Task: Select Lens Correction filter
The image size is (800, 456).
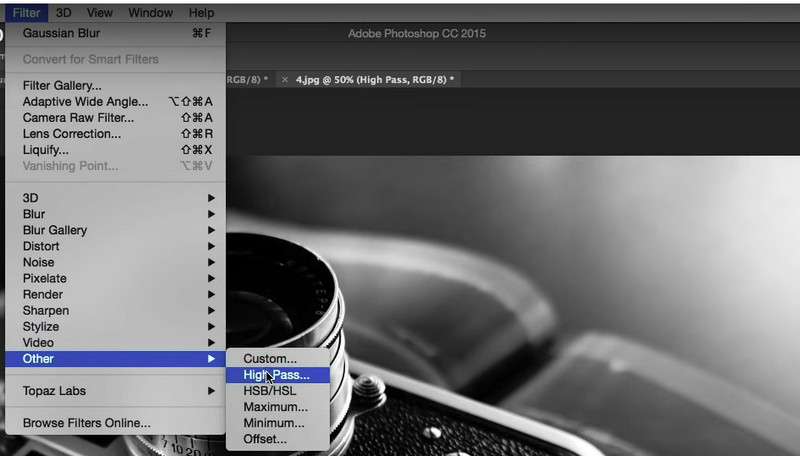Action: point(115,134)
